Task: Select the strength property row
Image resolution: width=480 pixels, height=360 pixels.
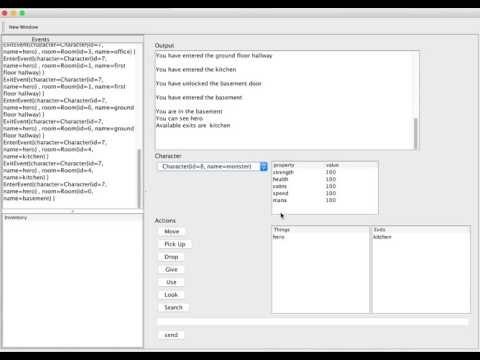Action: coord(325,172)
